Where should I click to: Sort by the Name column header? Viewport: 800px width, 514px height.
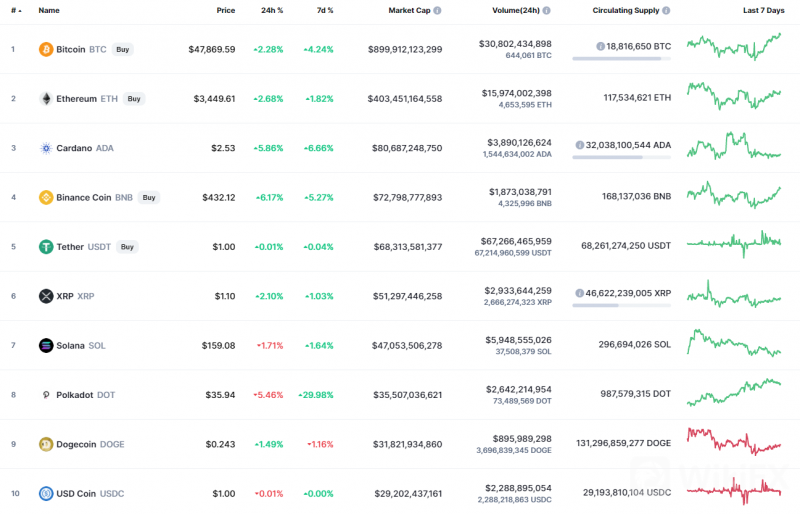tap(49, 10)
